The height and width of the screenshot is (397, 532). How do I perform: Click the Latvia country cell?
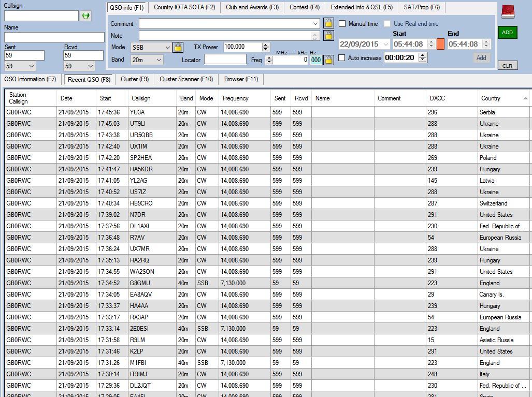pos(504,181)
